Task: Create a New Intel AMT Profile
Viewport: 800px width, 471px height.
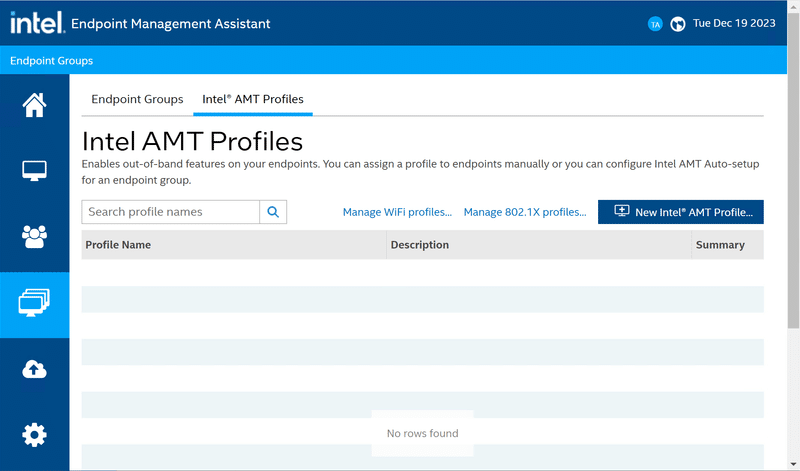Action: pos(681,212)
